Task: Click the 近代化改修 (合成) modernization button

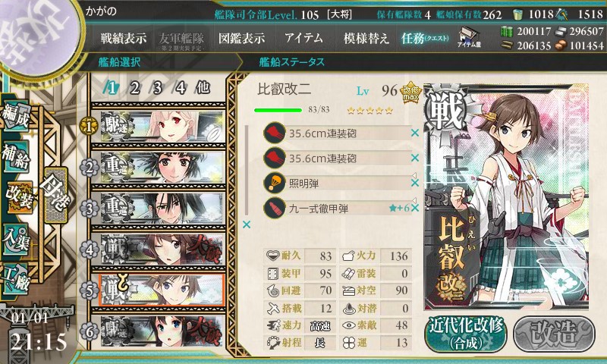Action: click(466, 334)
